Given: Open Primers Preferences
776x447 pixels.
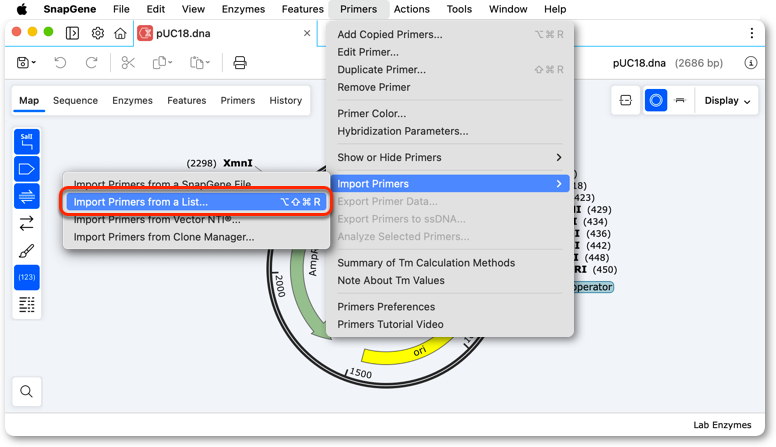Looking at the screenshot, I should 450,307.
